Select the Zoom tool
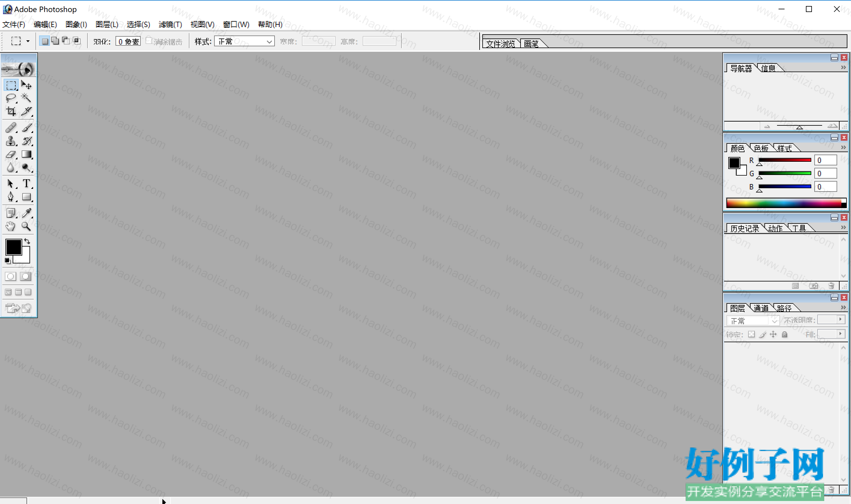The width and height of the screenshot is (851, 504). coord(26,226)
